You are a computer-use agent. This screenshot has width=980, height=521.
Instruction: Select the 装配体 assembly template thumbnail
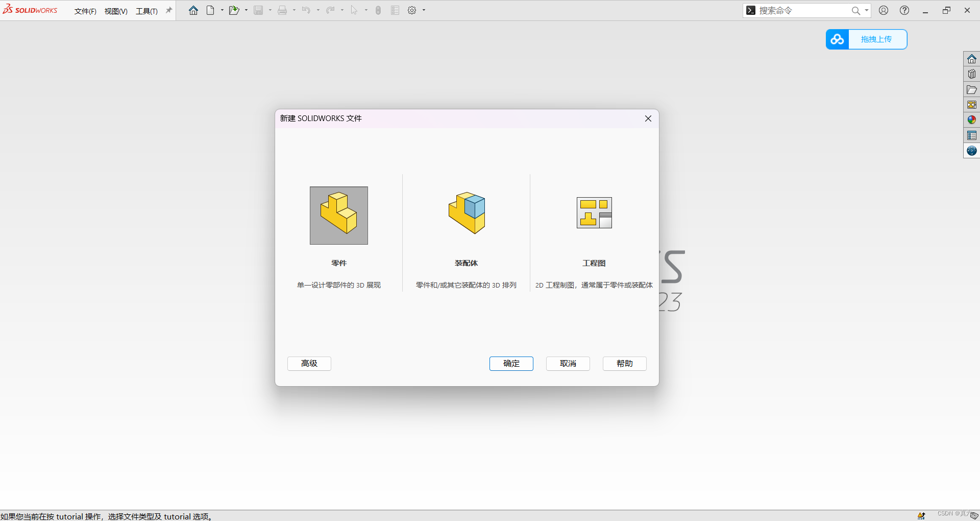pos(467,213)
